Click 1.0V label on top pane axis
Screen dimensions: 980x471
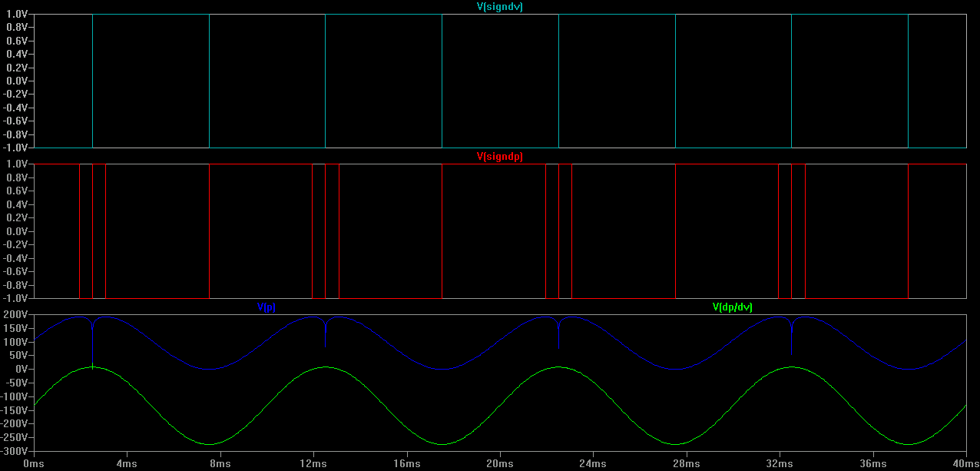coord(17,15)
